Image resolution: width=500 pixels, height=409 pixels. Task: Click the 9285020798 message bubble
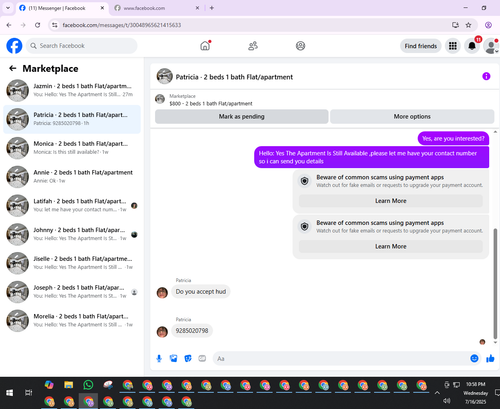[192, 331]
